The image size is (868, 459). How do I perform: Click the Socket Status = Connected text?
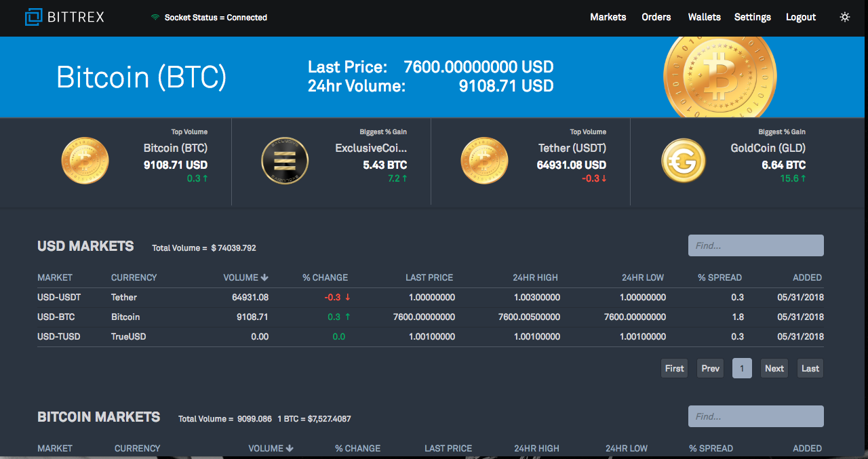click(216, 18)
